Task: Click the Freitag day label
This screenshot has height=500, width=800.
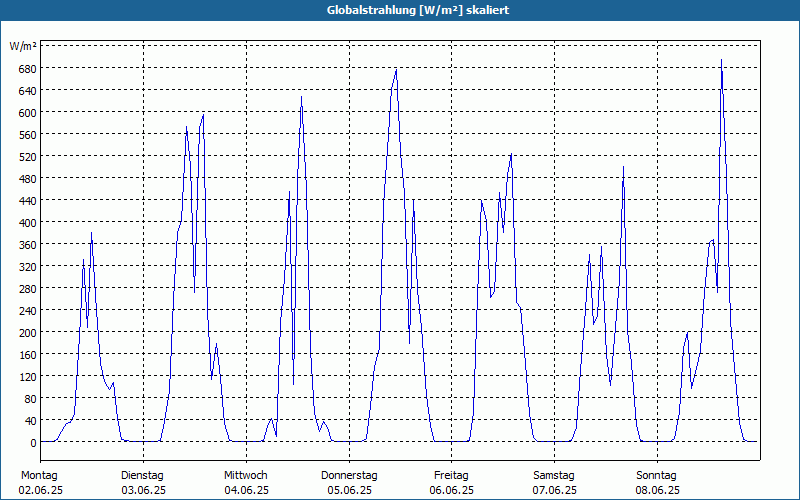Action: coord(452,476)
